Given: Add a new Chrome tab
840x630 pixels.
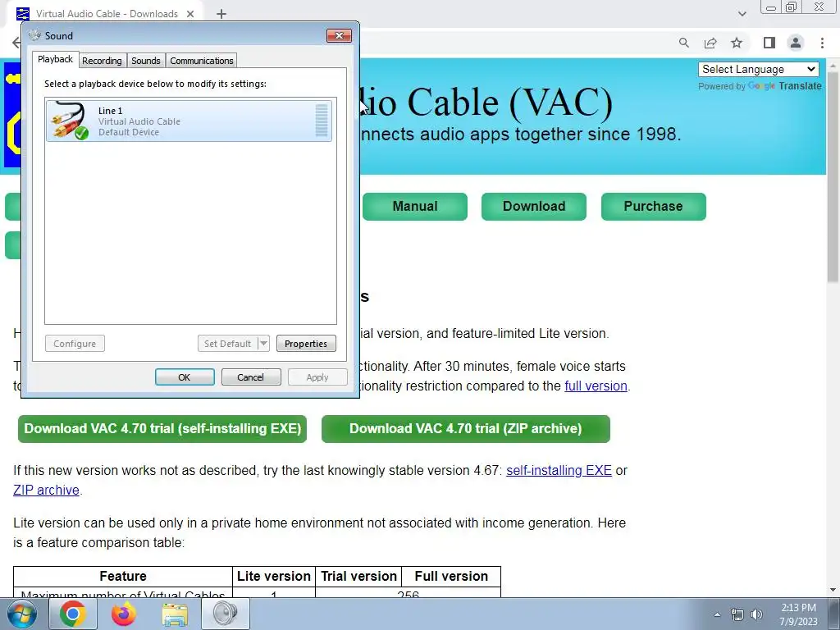Looking at the screenshot, I should 221,14.
